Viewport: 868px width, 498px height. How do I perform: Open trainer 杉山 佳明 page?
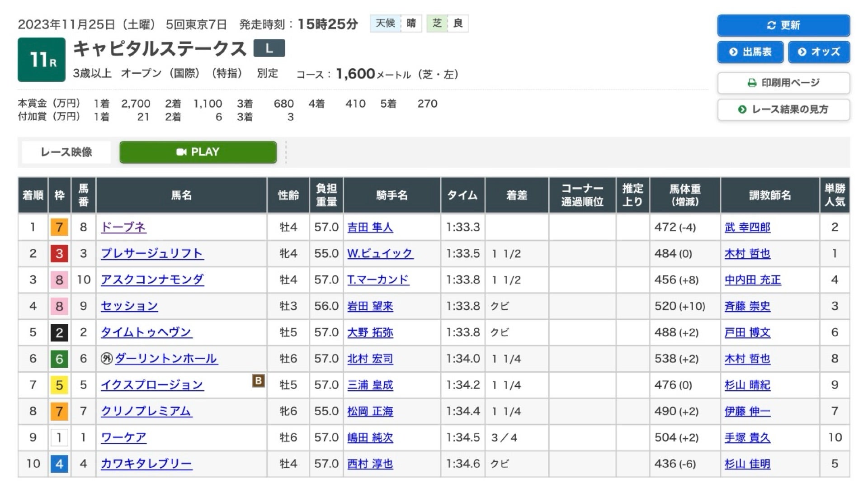pos(747,464)
